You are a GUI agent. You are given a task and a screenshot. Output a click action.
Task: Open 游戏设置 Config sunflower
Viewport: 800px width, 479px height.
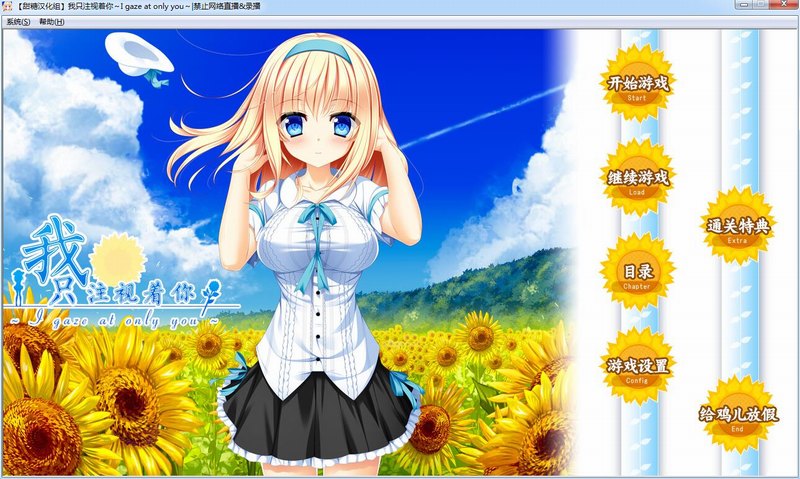coord(638,366)
